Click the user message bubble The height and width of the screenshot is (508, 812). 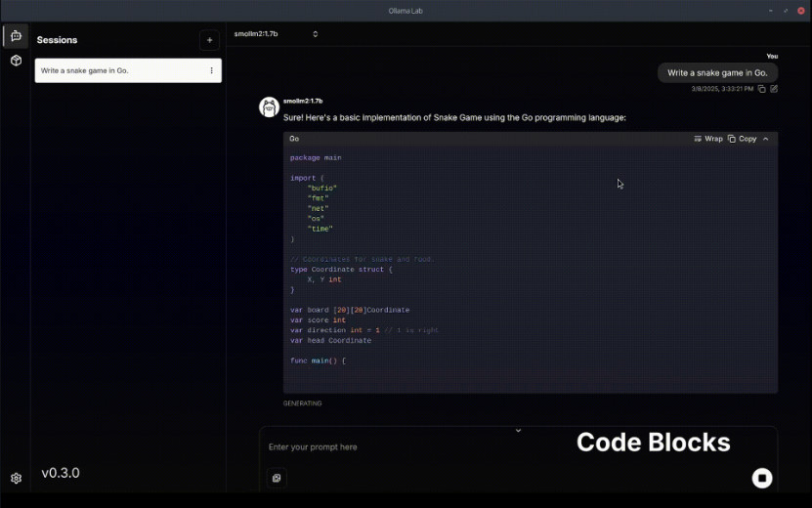[x=717, y=73]
